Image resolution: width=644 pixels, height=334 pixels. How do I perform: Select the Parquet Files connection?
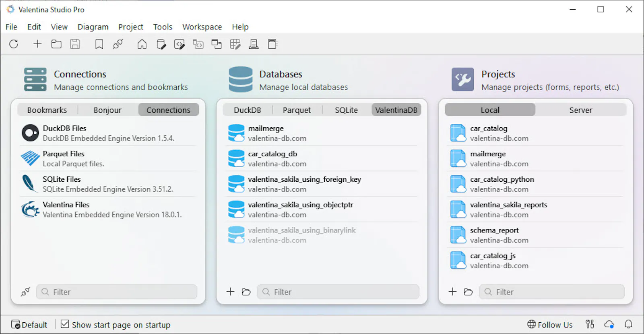tap(108, 158)
